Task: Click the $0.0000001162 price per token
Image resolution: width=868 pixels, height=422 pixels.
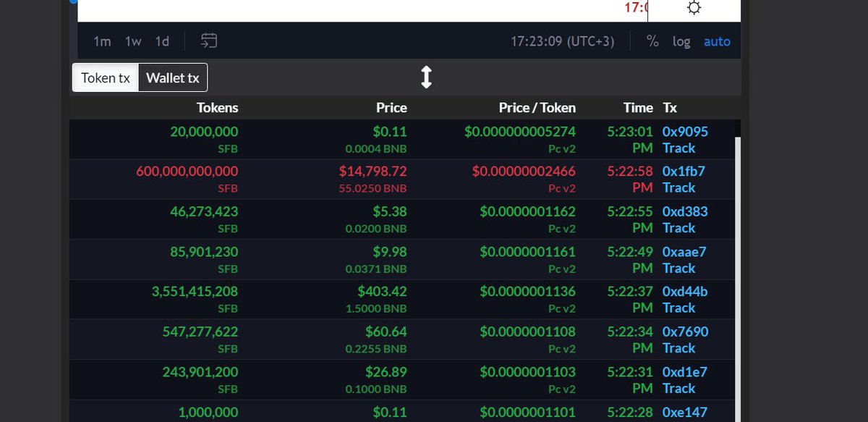Action: click(x=528, y=211)
